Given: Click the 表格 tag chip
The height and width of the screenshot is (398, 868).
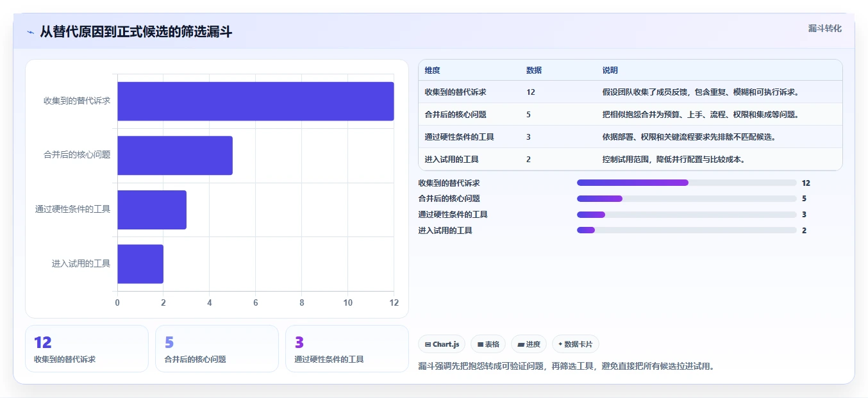Looking at the screenshot, I should [x=488, y=344].
